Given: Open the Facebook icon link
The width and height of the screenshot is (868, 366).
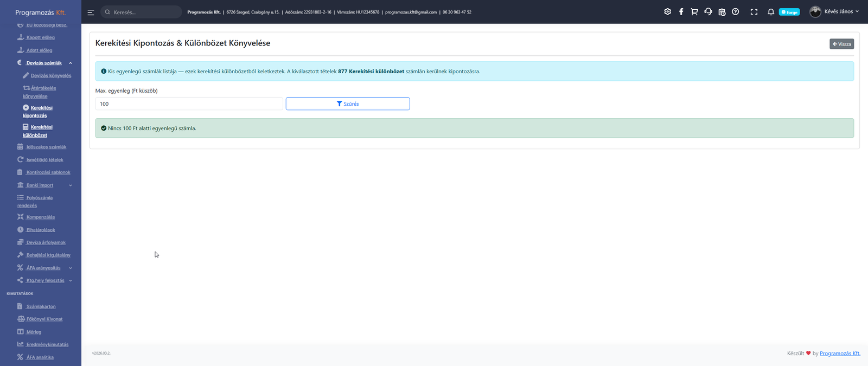Looking at the screenshot, I should point(681,11).
